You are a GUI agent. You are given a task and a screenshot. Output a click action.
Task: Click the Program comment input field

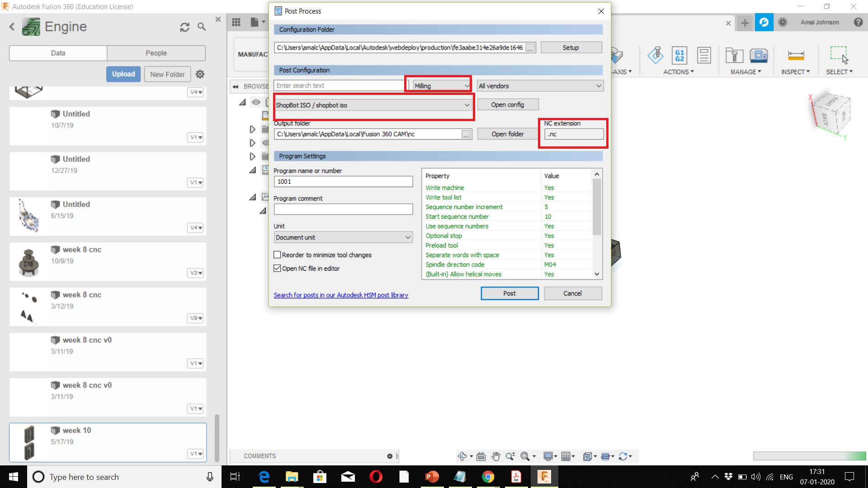pyautogui.click(x=343, y=209)
